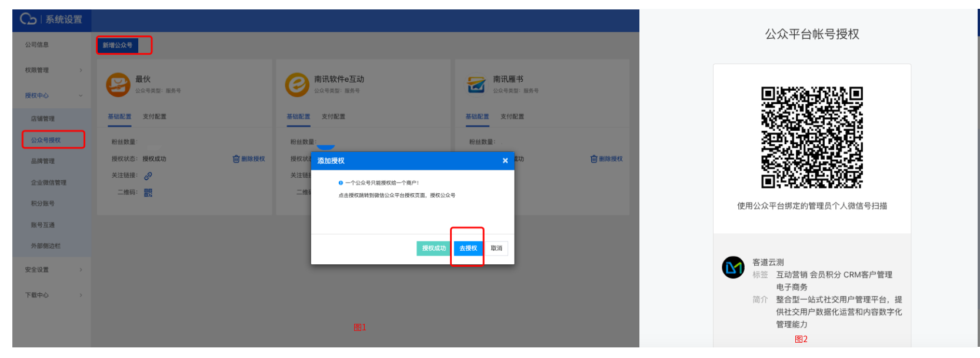The width and height of the screenshot is (980, 358).
Task: Click the 客道云测 name text
Action: (768, 262)
